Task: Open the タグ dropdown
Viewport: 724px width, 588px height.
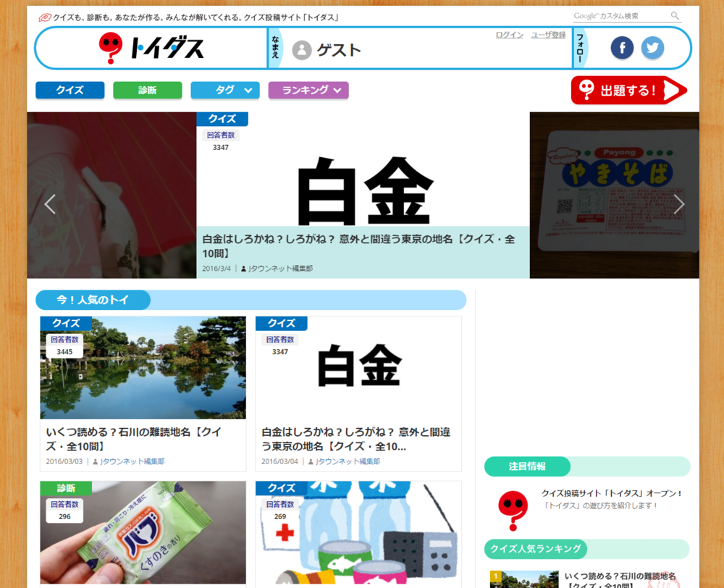Action: coord(225,90)
